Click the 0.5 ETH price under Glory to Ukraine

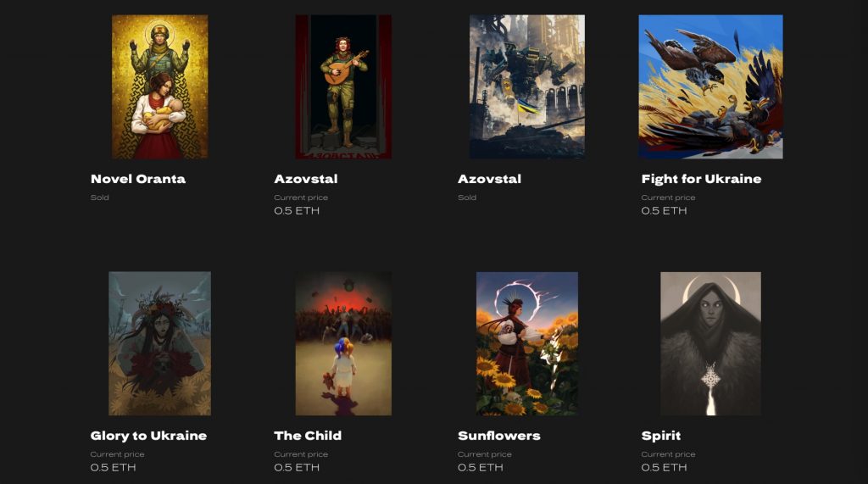coord(113,467)
